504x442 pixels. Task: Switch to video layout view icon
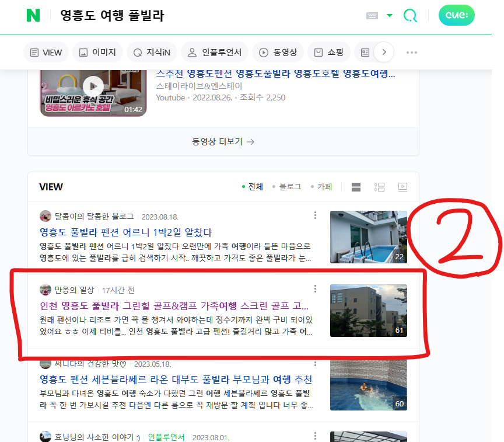click(x=402, y=187)
